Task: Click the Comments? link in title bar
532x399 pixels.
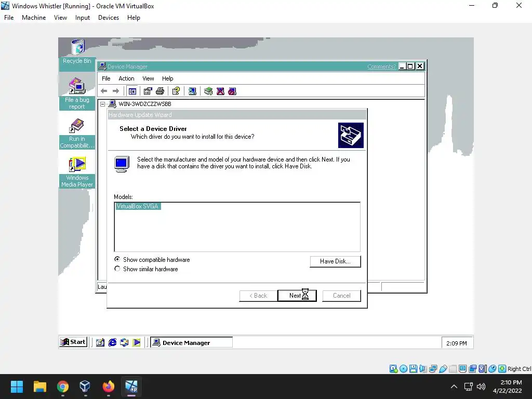Action: (381, 66)
